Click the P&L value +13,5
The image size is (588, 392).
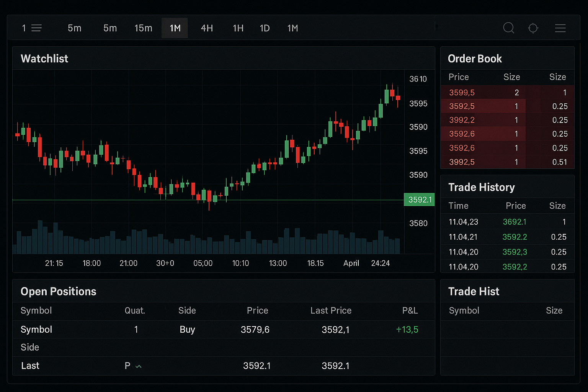[407, 329]
